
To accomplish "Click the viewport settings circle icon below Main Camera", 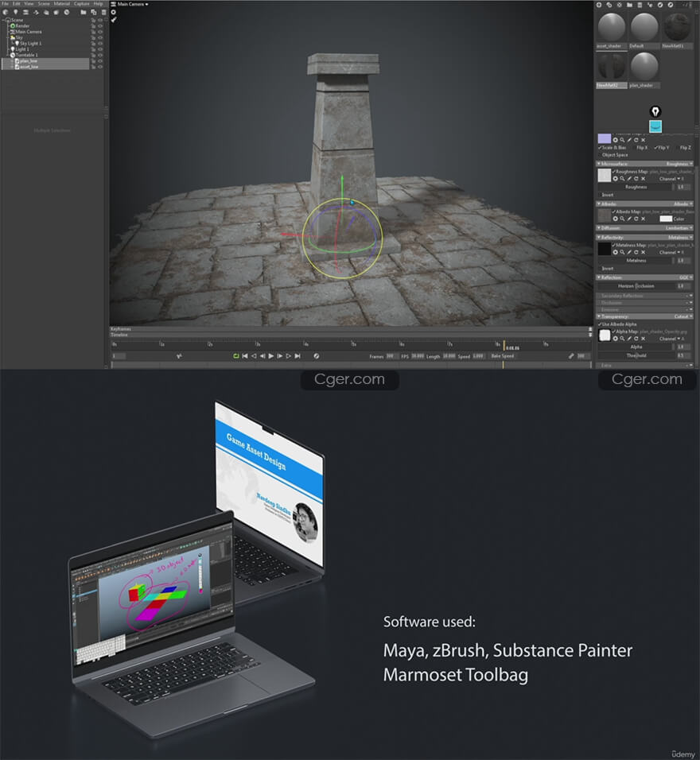I will tap(114, 12).
